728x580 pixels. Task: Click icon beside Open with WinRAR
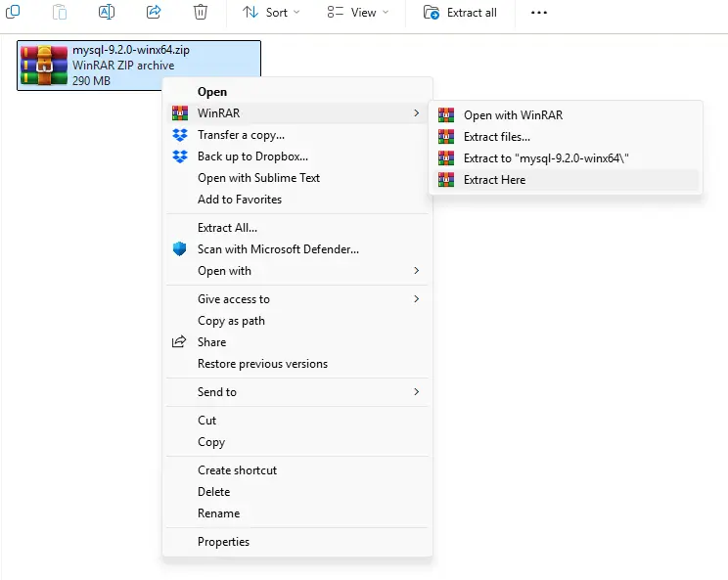tap(446, 115)
